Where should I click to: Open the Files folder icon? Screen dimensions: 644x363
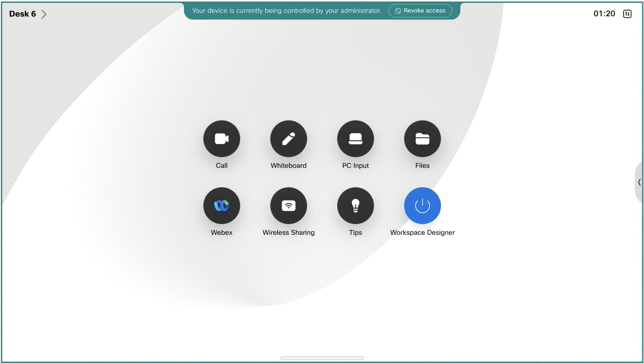(422, 139)
